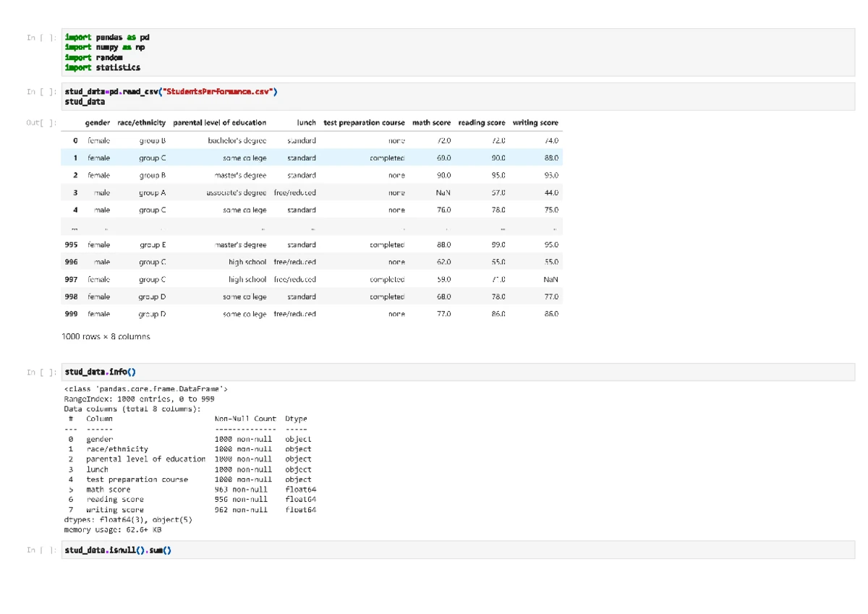This screenshot has width=868, height=614.
Task: Click 'group A' cell in row 3
Action: [x=153, y=192]
